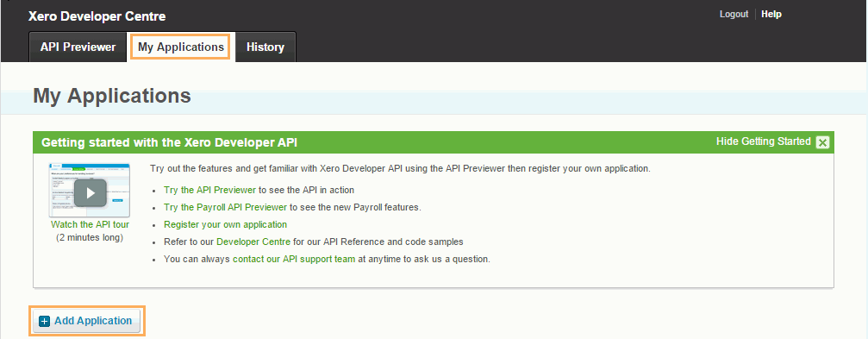Click the Add Application button

[86, 321]
